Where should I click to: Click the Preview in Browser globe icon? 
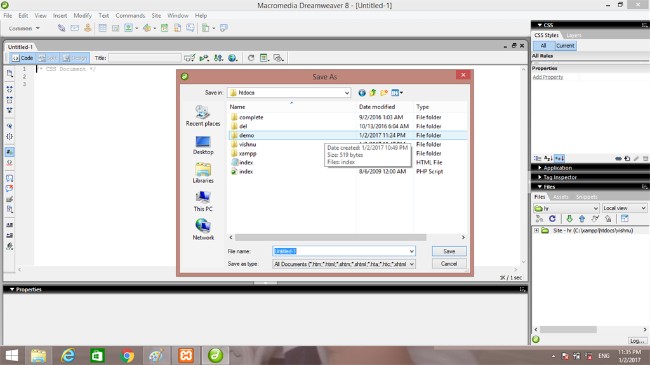(x=233, y=58)
